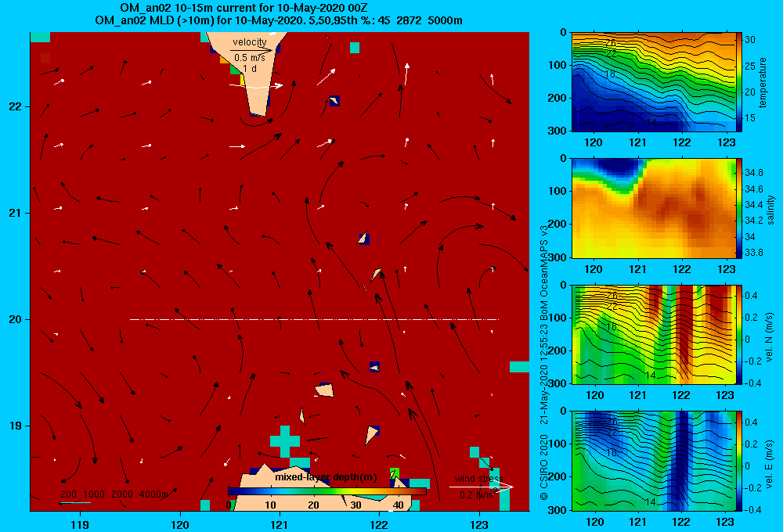783x532 pixels.
Task: Click the "vel. N (m/s)" axis label
Action: (770, 337)
